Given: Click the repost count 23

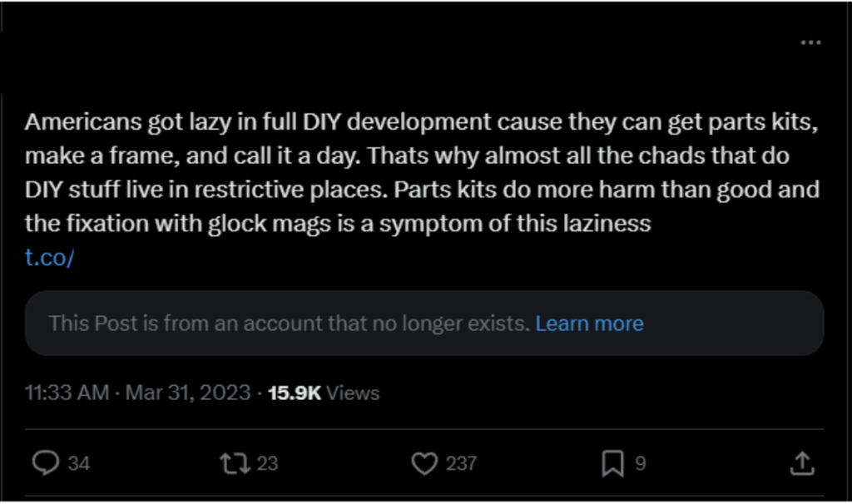Looking at the screenshot, I should 267,463.
